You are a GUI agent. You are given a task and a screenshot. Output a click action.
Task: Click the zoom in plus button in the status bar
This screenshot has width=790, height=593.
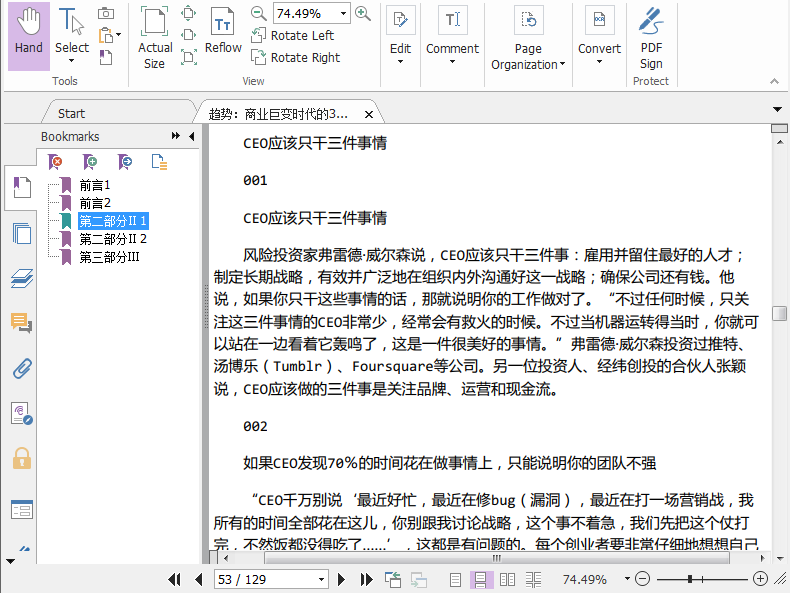coord(760,579)
